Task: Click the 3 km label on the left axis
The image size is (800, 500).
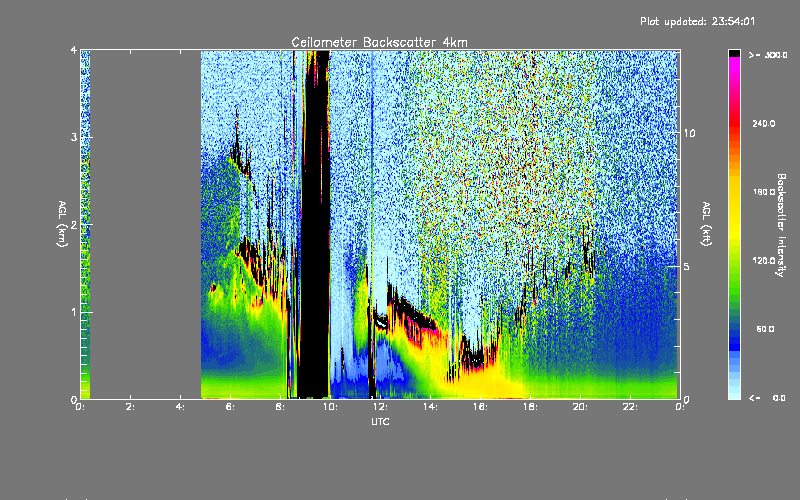Action: [x=74, y=138]
